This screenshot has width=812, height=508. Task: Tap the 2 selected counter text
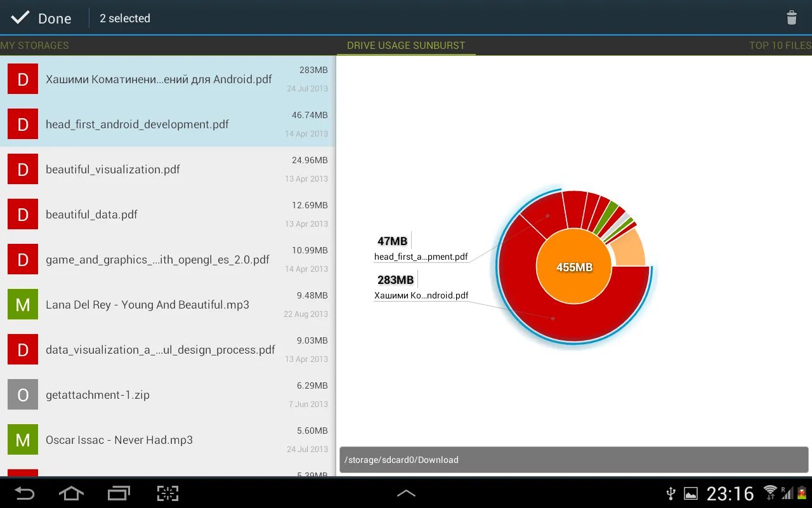[x=125, y=18]
